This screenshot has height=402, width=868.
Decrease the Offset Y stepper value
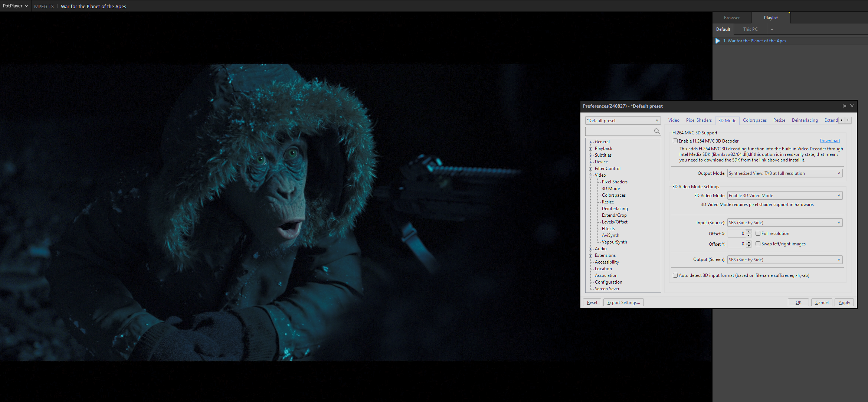[x=749, y=246]
